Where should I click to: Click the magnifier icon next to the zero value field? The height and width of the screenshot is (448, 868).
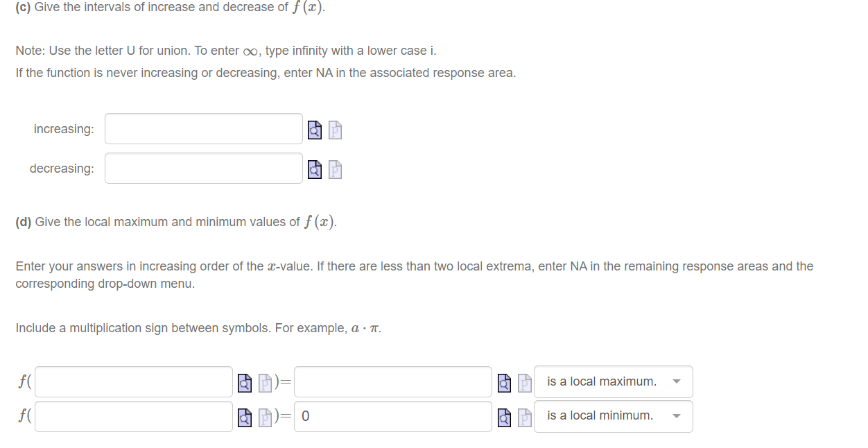click(505, 415)
